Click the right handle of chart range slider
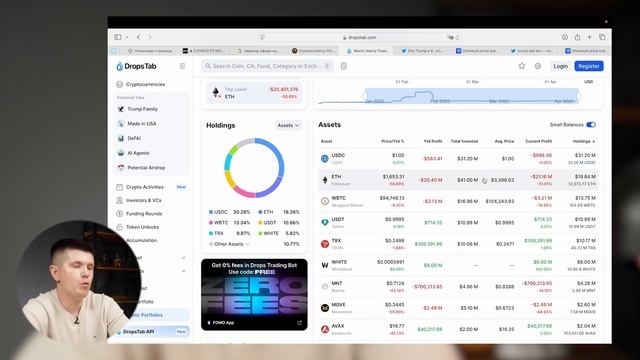640x360 pixels. click(578, 96)
